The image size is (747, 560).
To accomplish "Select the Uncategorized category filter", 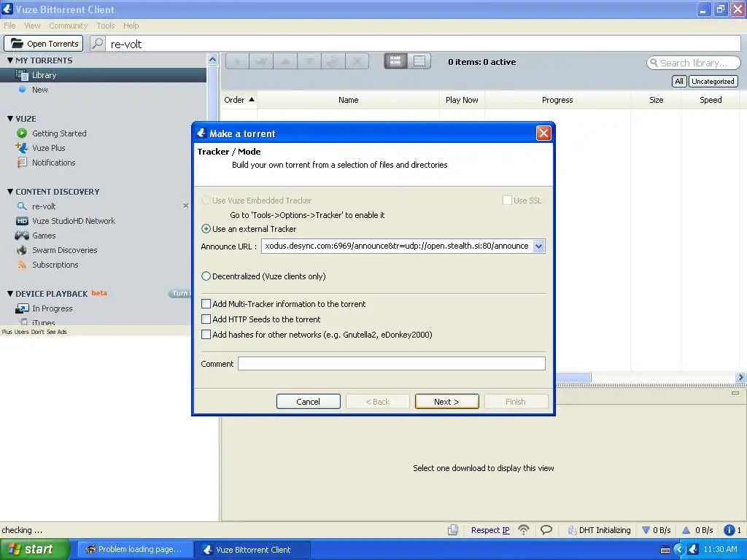I will pos(713,82).
